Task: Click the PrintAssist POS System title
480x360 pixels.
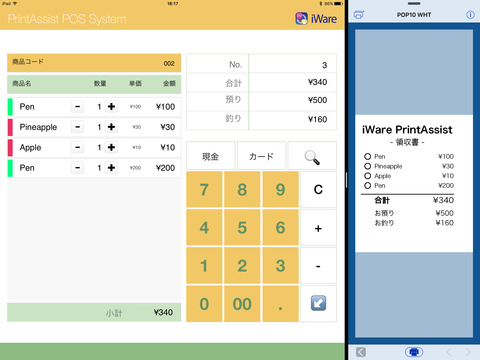Action: coord(67,19)
